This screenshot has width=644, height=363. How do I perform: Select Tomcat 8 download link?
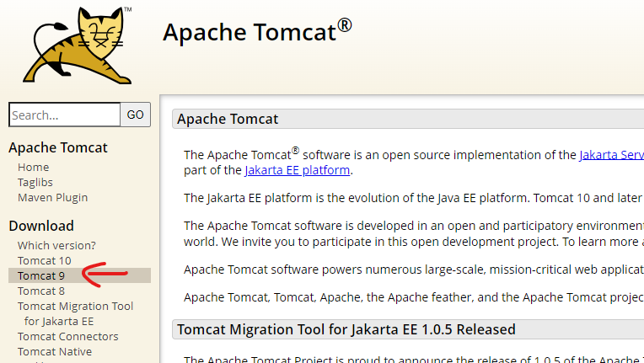(41, 291)
